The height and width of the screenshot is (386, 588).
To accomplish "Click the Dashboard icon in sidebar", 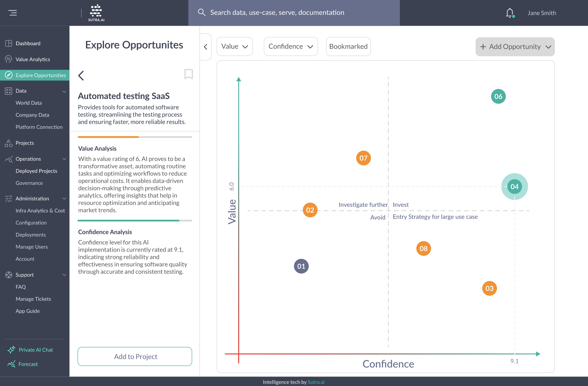I will [9, 44].
